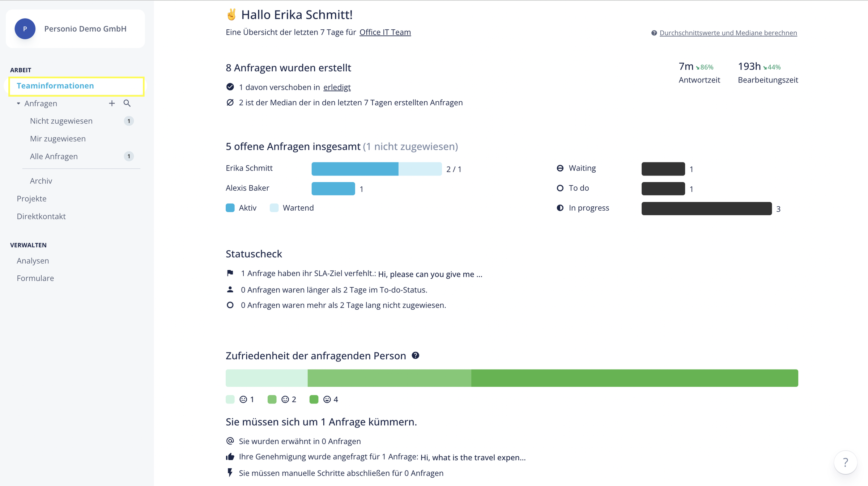This screenshot has width=868, height=486.
Task: Click the help question mark button at bottom right
Action: point(845,462)
